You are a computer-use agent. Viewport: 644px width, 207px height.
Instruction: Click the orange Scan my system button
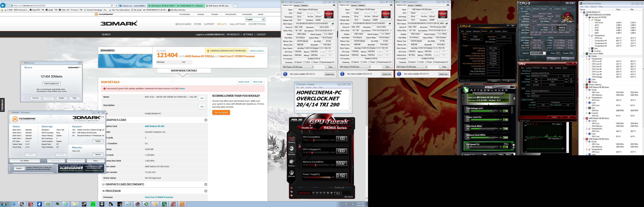click(221, 113)
